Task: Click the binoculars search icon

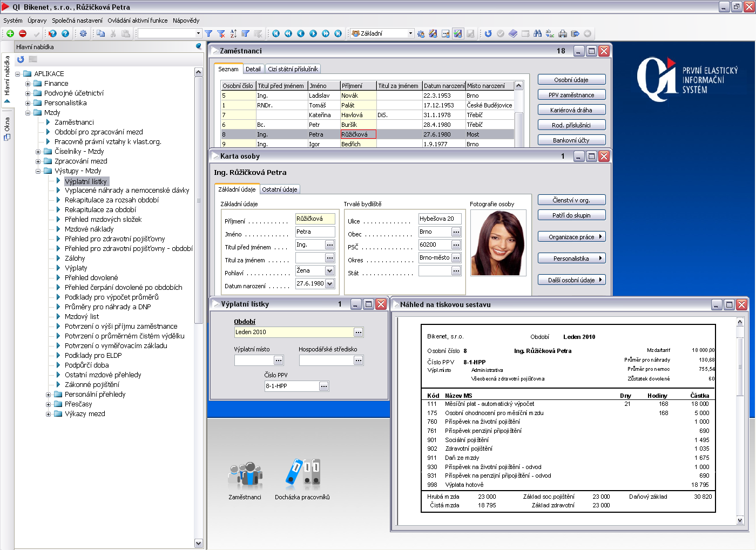Action: click(x=537, y=33)
